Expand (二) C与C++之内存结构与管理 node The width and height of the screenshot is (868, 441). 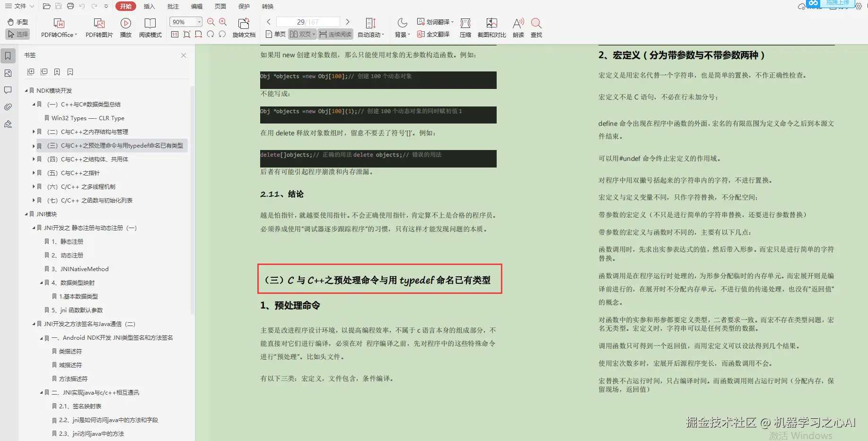[x=34, y=132]
